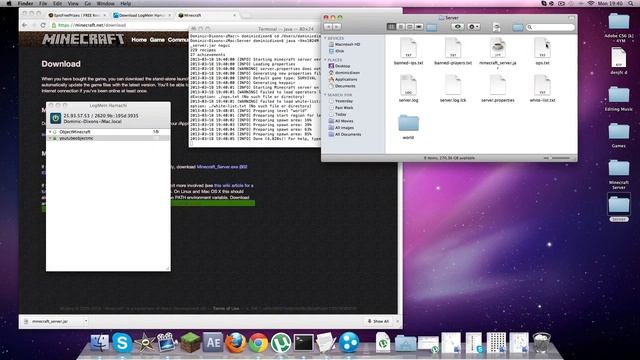The image size is (640, 360).
Task: Open the Terminal icon in Dock
Action: [x=304, y=342]
